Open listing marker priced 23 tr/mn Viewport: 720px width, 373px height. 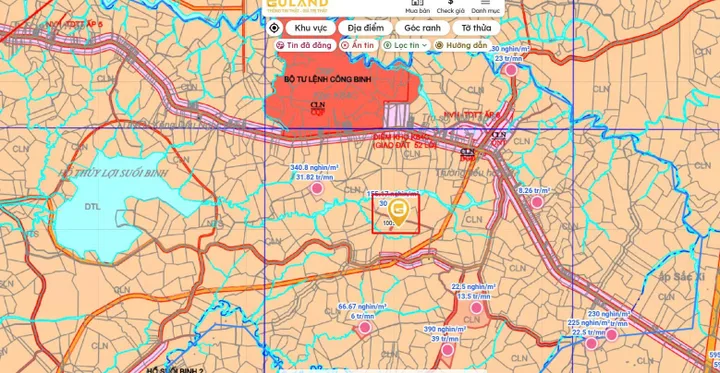click(x=511, y=70)
